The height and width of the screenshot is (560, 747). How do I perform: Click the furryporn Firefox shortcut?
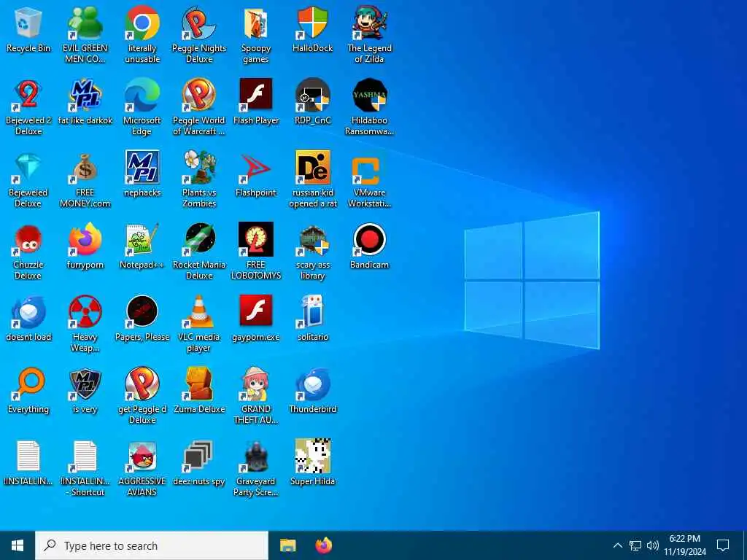pyautogui.click(x=85, y=239)
